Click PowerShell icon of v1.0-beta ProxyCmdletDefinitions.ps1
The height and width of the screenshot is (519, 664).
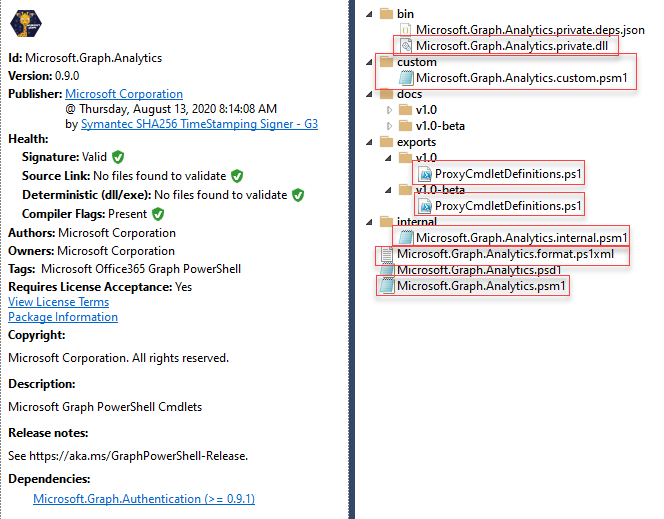pyautogui.click(x=425, y=206)
